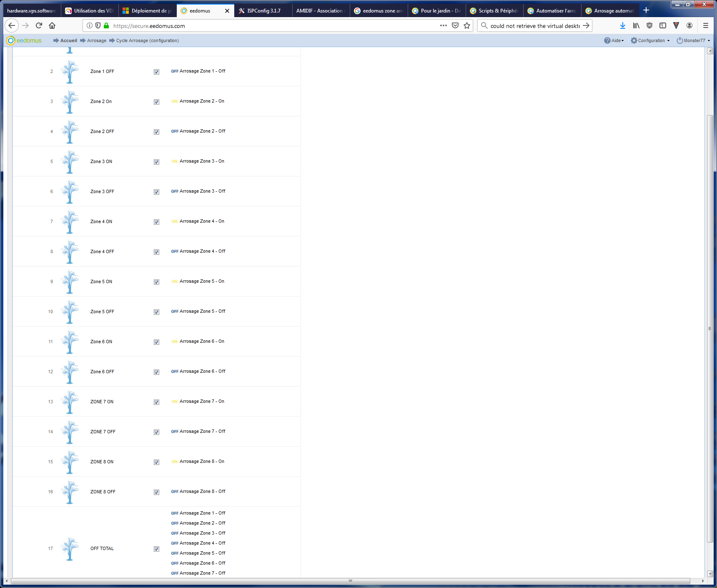Click the Arrosage Zone 1 - Off action in row 2
This screenshot has width=717, height=588.
tap(198, 71)
